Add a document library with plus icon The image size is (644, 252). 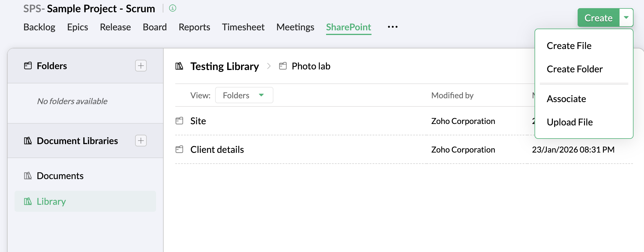(x=141, y=141)
